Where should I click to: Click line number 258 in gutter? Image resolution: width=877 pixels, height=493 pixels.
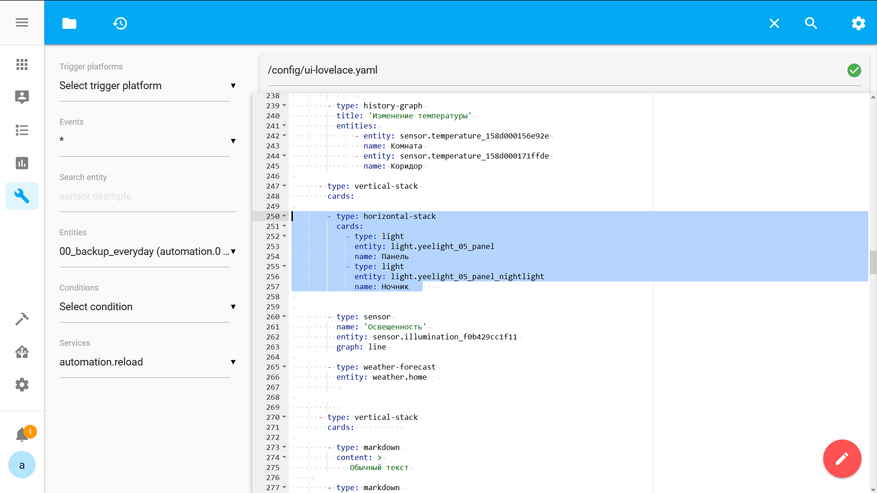273,297
